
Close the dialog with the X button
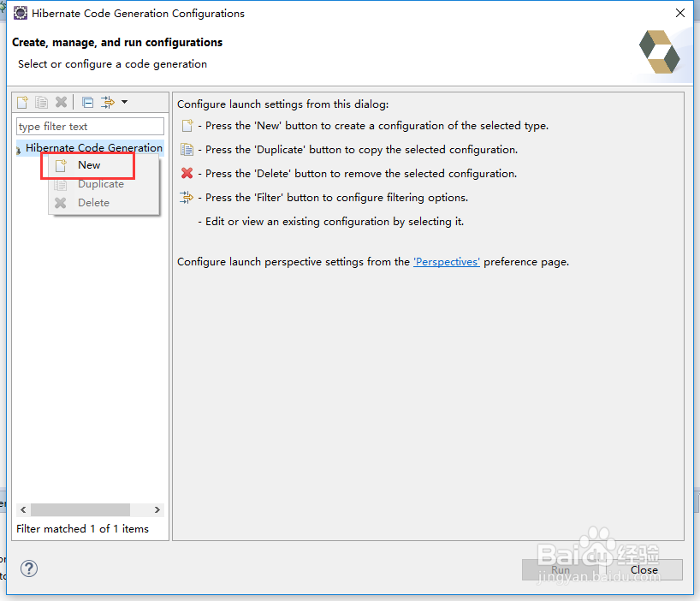[x=680, y=13]
